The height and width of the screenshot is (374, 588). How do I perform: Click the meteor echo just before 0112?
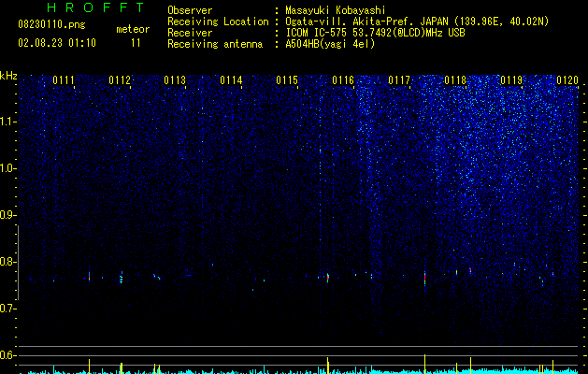(x=122, y=278)
